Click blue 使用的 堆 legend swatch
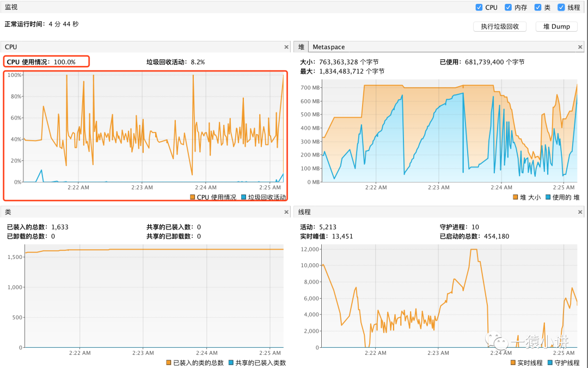The image size is (588, 368). pos(548,197)
